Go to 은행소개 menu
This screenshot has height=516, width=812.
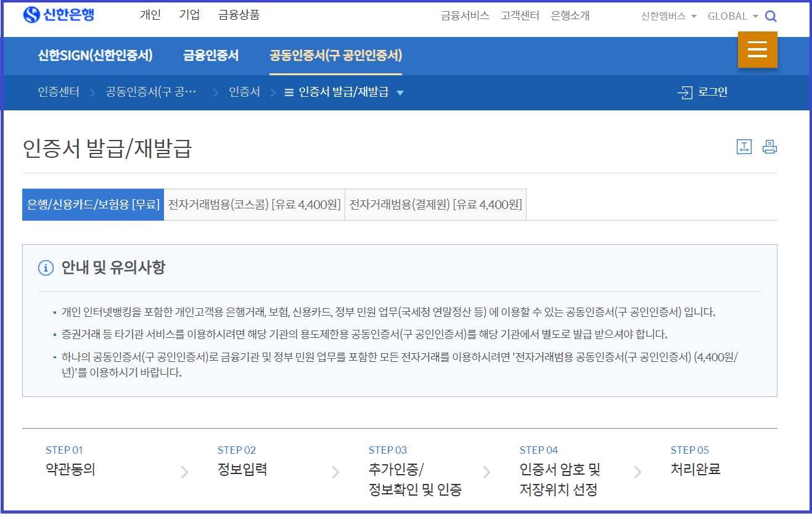[570, 16]
